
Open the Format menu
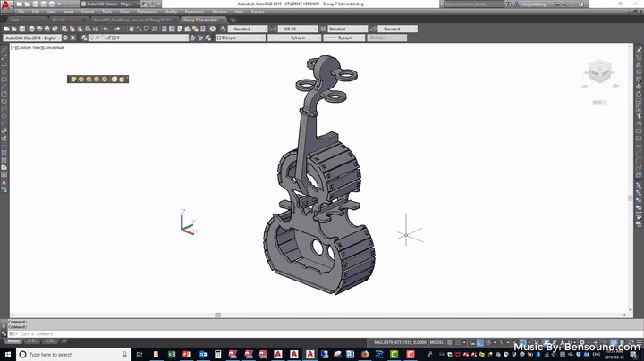click(x=88, y=12)
